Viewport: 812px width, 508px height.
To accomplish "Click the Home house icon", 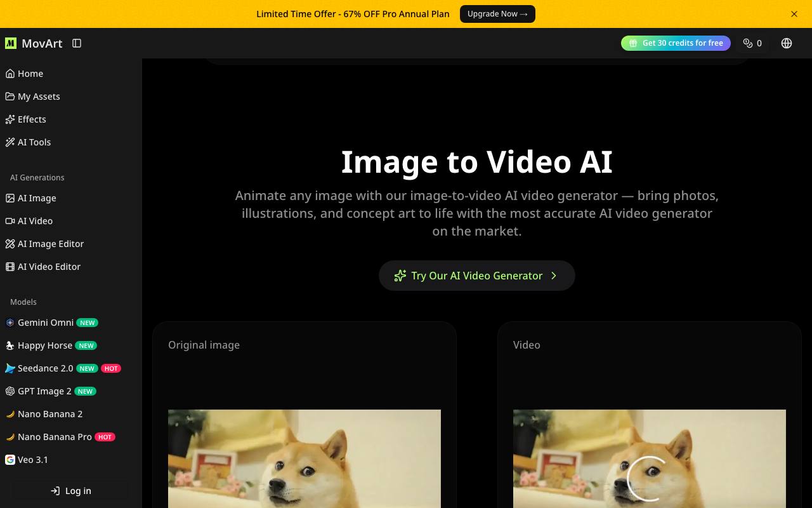I will click(10, 74).
